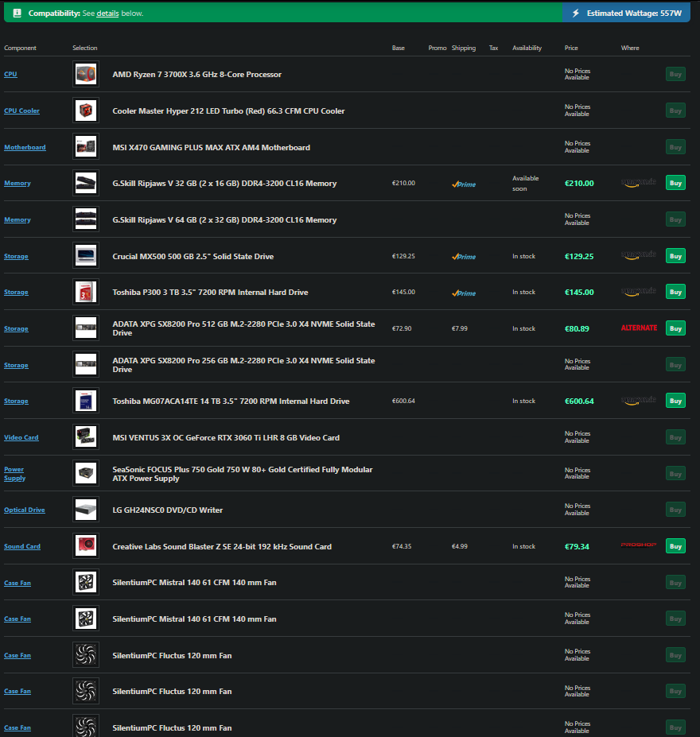Click the Ripjaws V 32 GB memory thumbnail
700x737 pixels.
pos(86,183)
